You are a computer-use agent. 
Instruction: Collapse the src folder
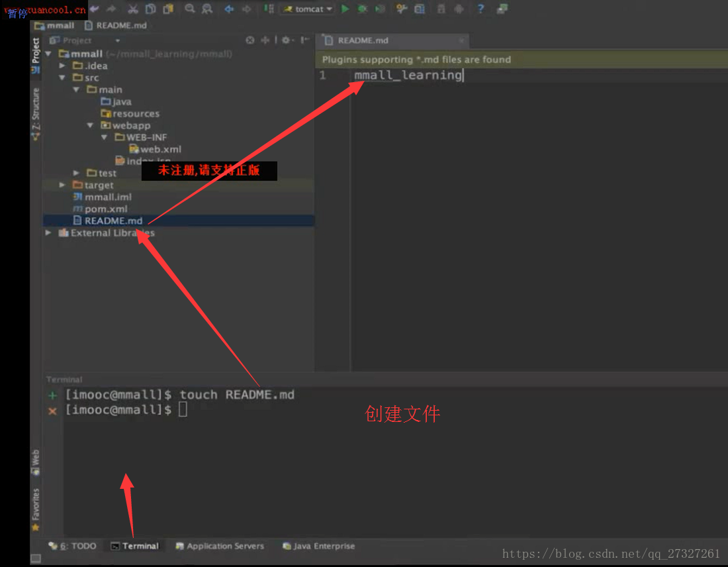pos(62,77)
